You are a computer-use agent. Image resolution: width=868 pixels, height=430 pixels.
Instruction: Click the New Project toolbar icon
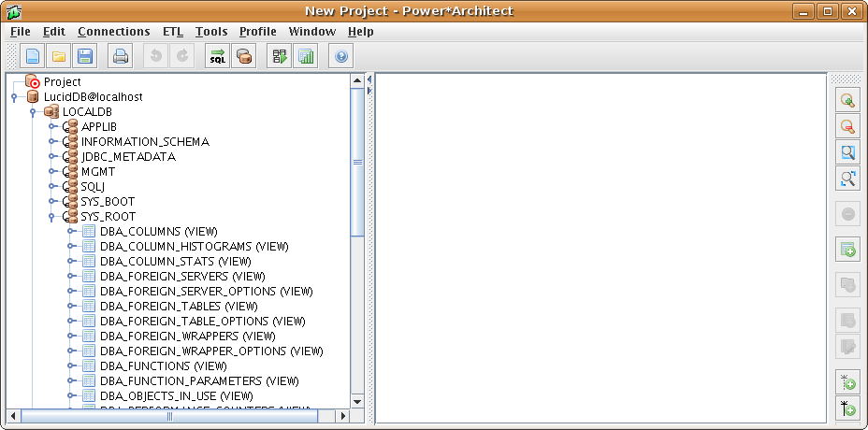(34, 56)
